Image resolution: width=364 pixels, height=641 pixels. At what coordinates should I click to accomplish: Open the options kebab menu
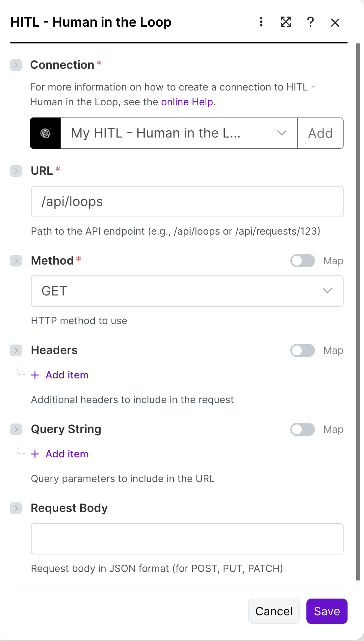point(261,22)
